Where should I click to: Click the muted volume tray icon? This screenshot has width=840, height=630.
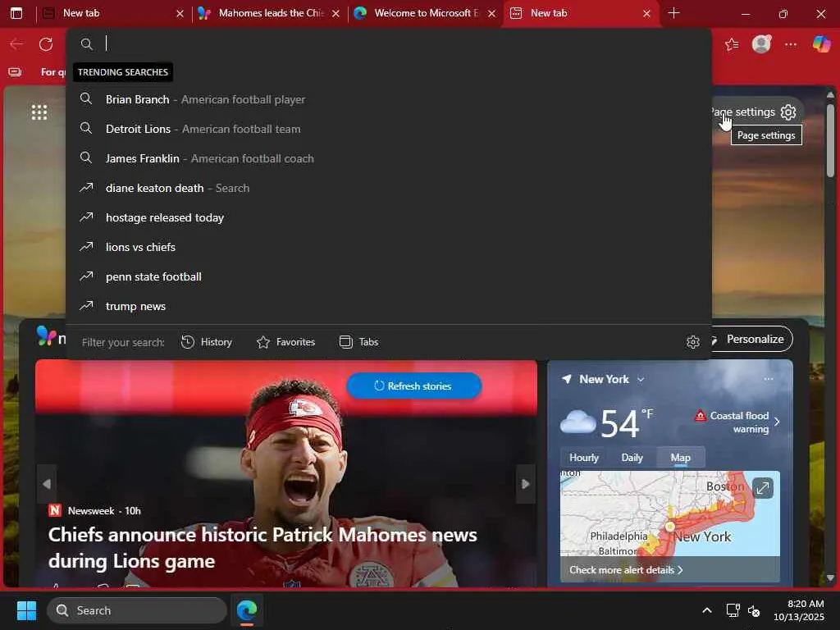click(x=754, y=610)
